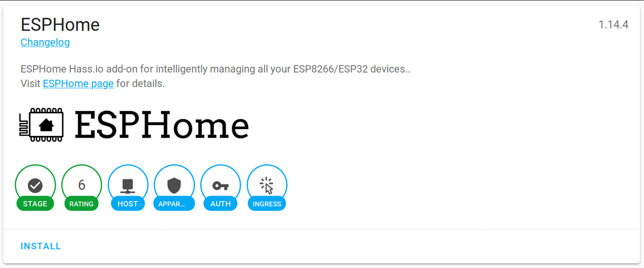Screen dimensions: 644x268
Task: Click the ESPHome chip logo icon
Action: pyautogui.click(x=42, y=125)
